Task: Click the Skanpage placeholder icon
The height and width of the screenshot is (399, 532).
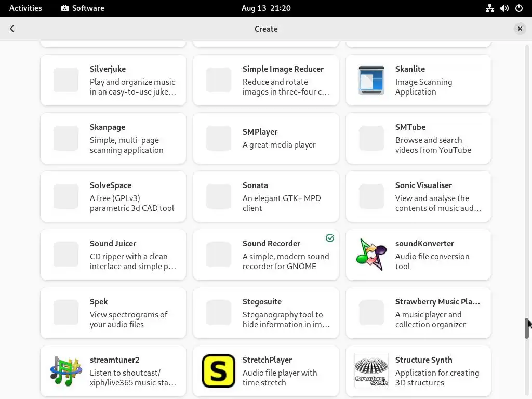Action: click(66, 138)
